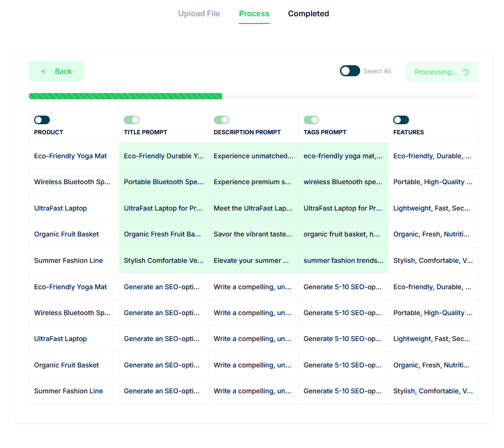Screen dimensions: 504x448
Task: Click the processing spinner icon
Action: coord(466,72)
